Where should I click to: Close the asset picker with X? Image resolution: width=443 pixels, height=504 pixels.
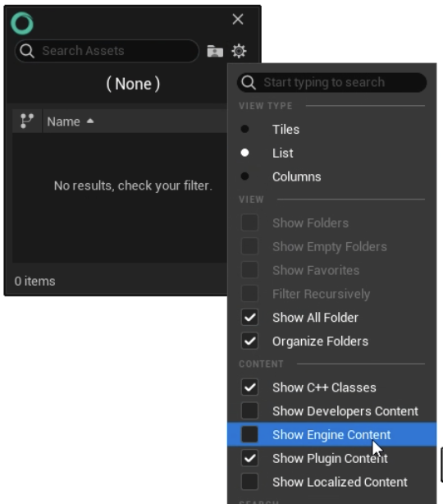pyautogui.click(x=238, y=19)
